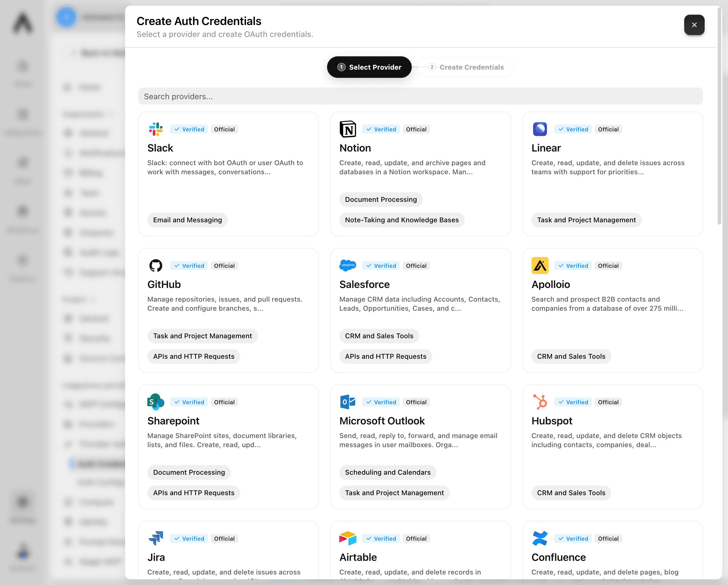
Task: Click APIs and HTTP Requests tag on Salesforce
Action: pyautogui.click(x=385, y=356)
